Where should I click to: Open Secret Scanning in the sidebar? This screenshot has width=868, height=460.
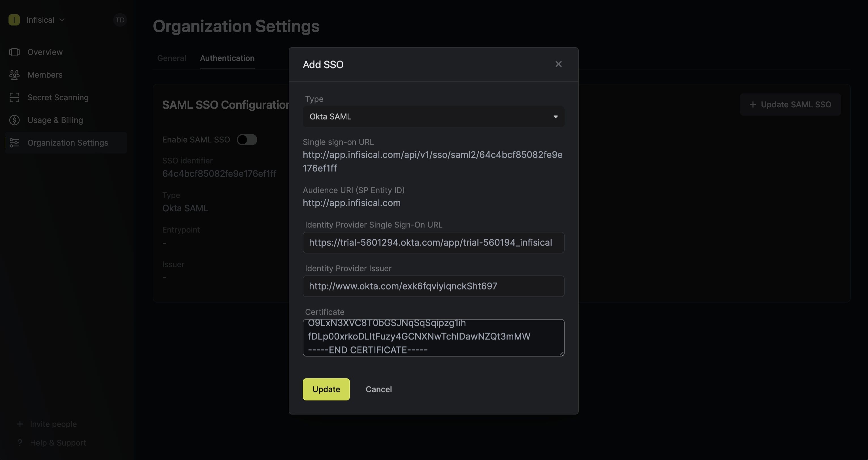pos(66,97)
